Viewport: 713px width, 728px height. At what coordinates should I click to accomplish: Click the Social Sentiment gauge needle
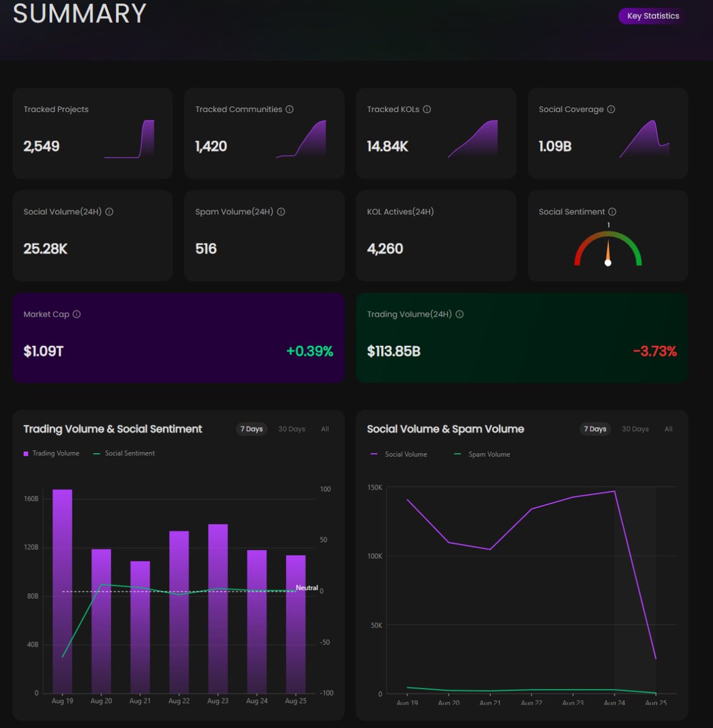[x=608, y=252]
